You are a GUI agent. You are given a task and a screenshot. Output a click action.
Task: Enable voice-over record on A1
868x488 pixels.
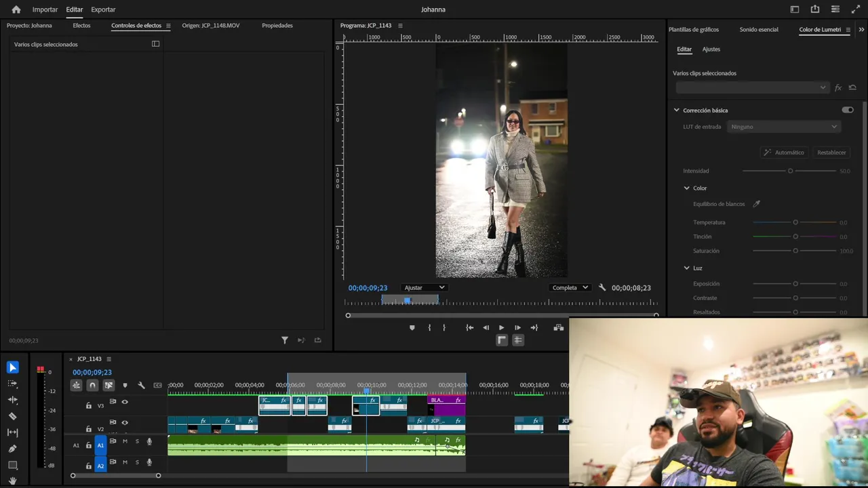[x=149, y=441]
